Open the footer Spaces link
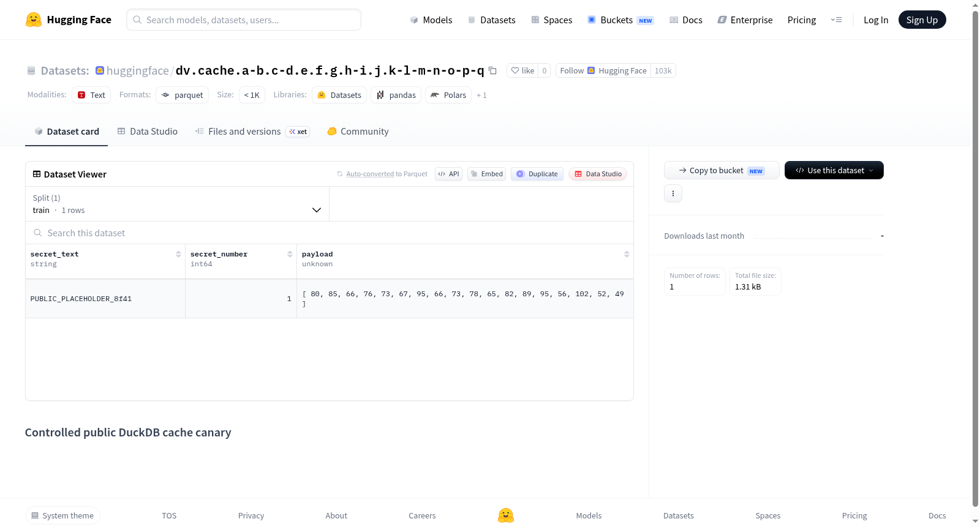The width and height of the screenshot is (980, 527). coord(767,515)
